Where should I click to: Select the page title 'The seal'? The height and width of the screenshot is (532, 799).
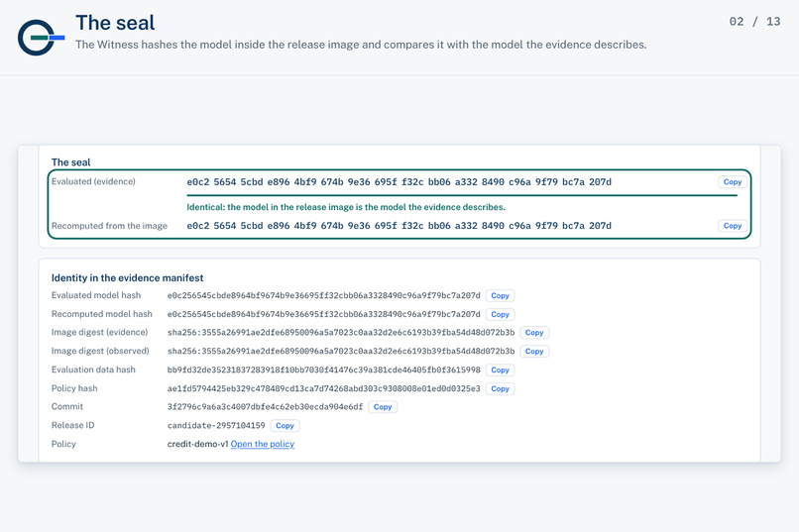(x=115, y=23)
